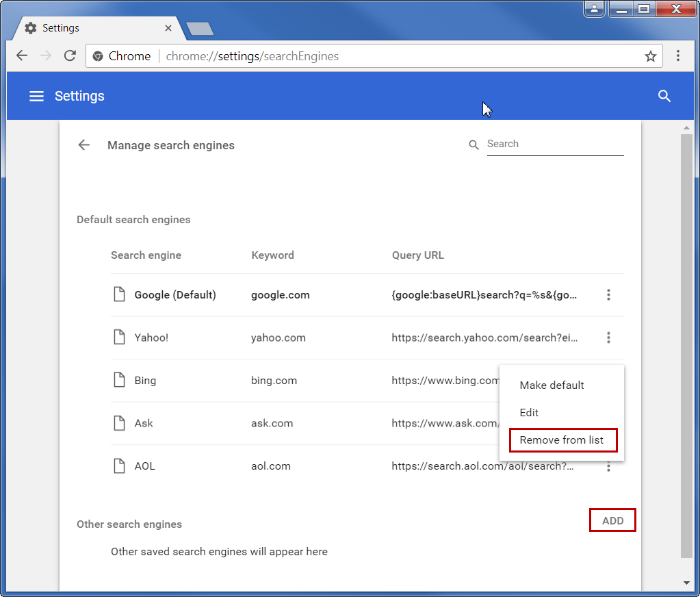700x597 pixels.
Task: Go back using the Manage search engines arrow
Action: coord(83,145)
